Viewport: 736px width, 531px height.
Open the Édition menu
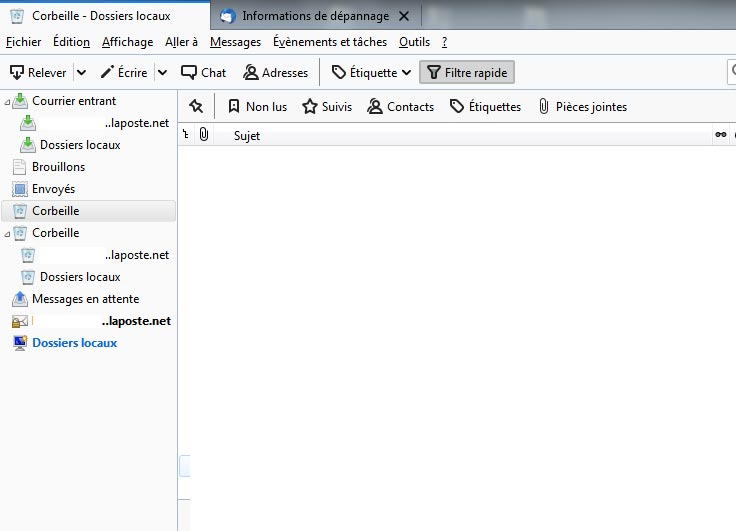point(71,42)
